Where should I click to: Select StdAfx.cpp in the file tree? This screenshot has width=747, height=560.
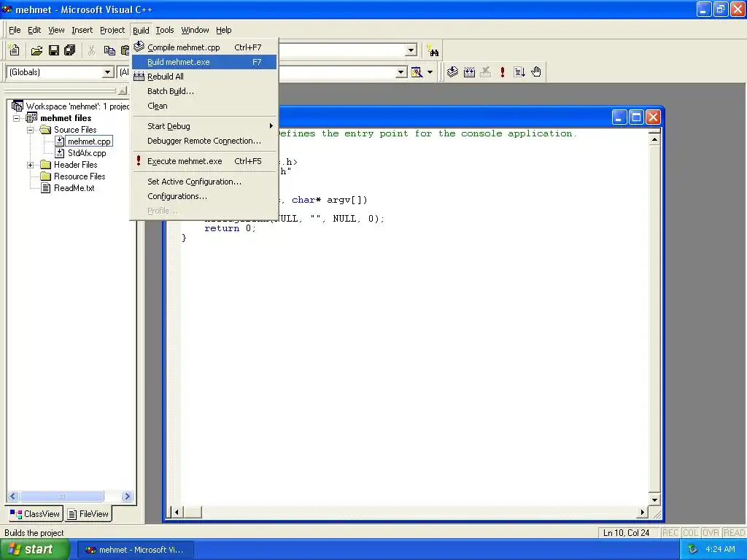87,153
